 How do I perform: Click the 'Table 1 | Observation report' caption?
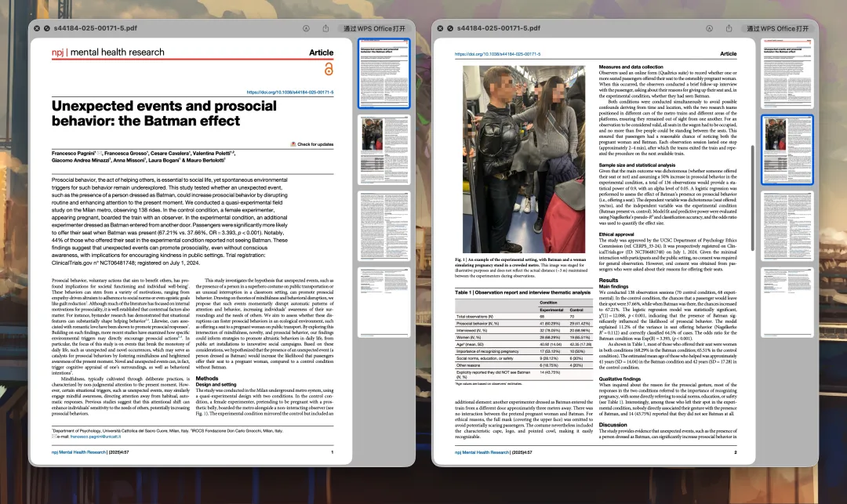(522, 292)
